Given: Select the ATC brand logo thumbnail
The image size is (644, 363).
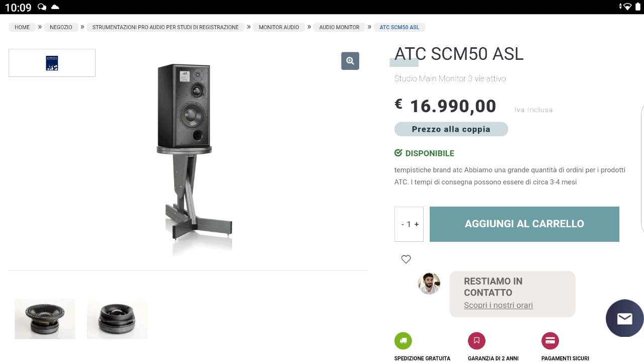Looking at the screenshot, I should coord(52,63).
